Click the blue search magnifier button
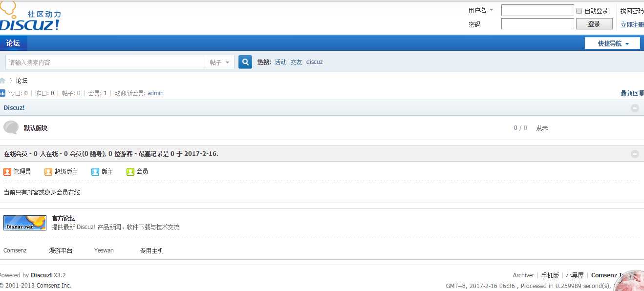This screenshot has height=291, width=644. (x=245, y=62)
